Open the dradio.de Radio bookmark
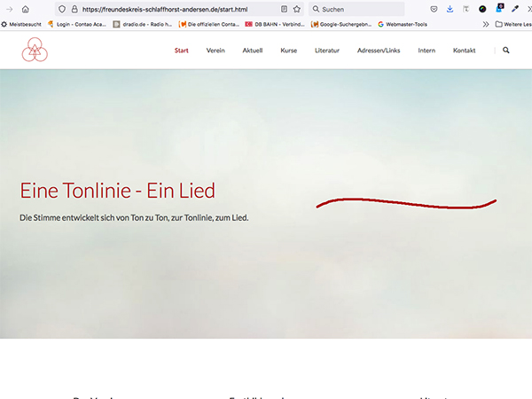 (x=143, y=24)
